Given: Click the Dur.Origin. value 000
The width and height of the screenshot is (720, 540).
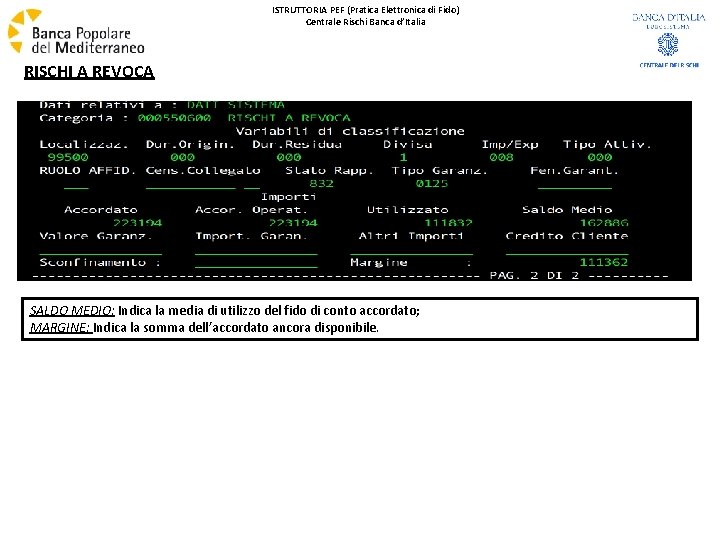Looking at the screenshot, I should point(182,158).
